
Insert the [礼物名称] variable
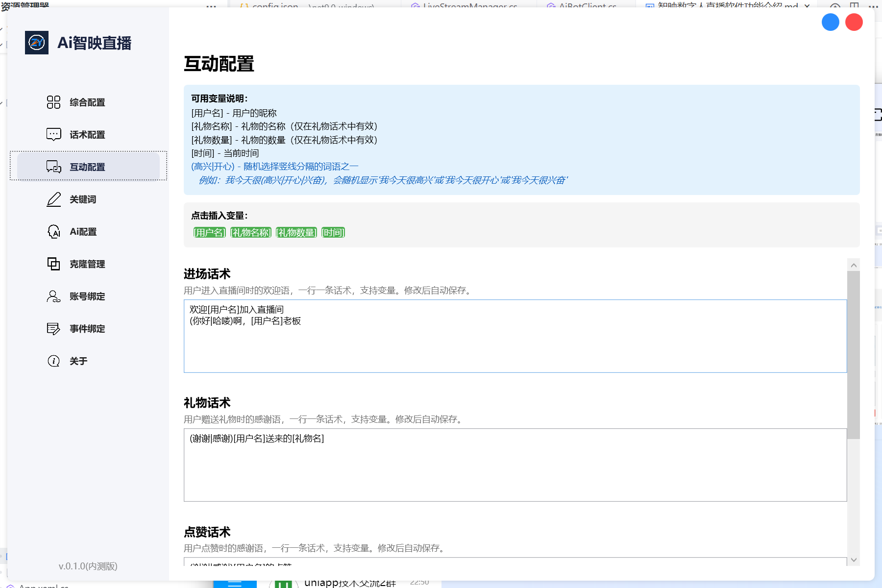pyautogui.click(x=250, y=232)
